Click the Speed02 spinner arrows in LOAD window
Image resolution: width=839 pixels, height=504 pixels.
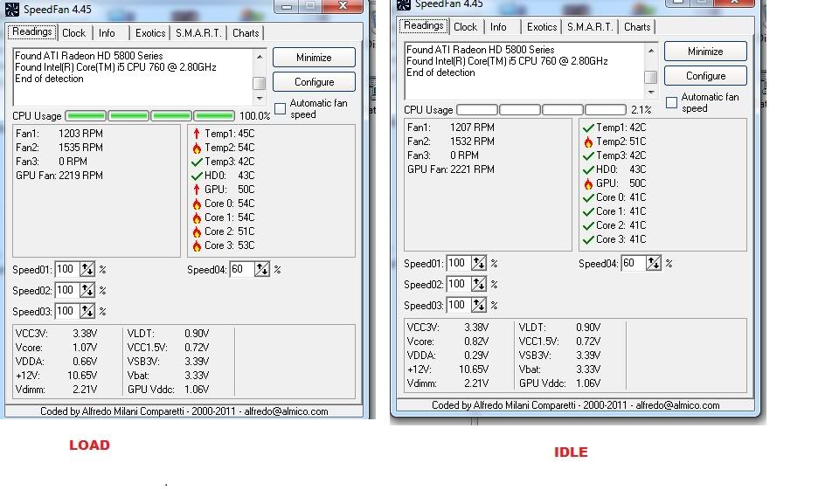[87, 290]
